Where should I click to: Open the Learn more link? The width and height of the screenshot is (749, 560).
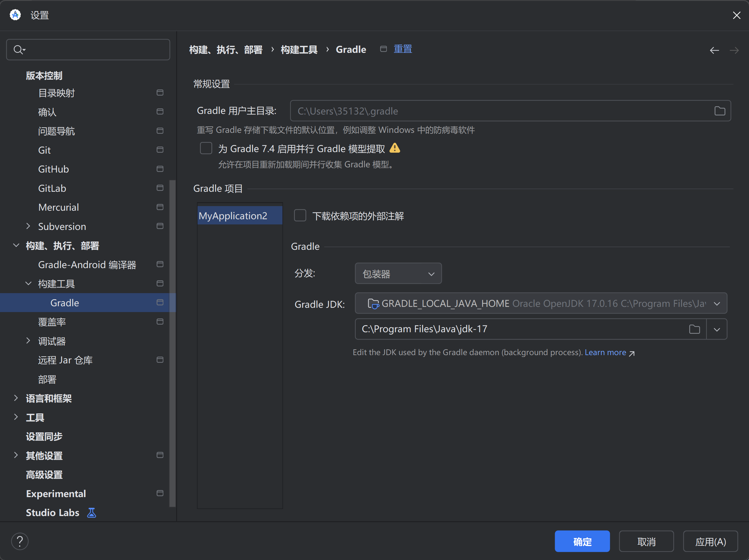click(605, 352)
